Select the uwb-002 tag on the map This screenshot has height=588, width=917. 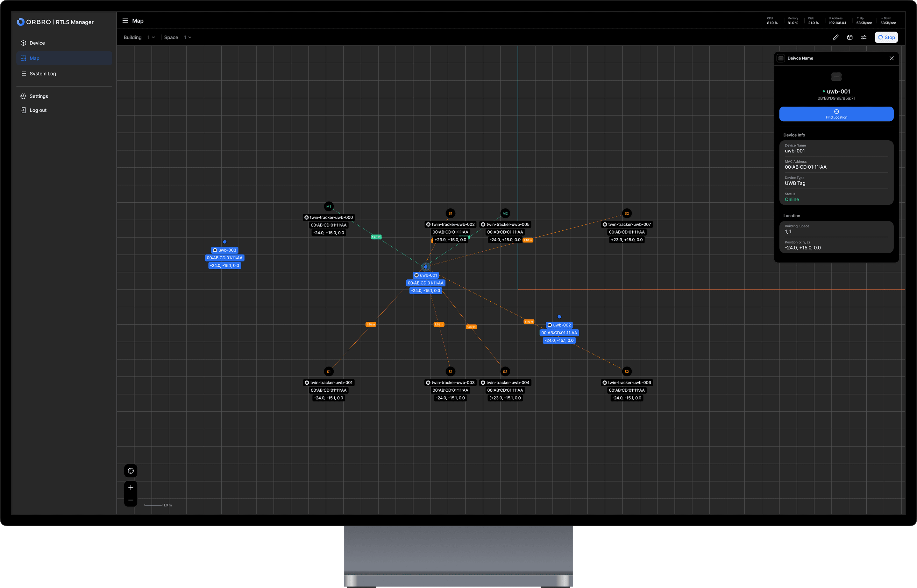[559, 325]
